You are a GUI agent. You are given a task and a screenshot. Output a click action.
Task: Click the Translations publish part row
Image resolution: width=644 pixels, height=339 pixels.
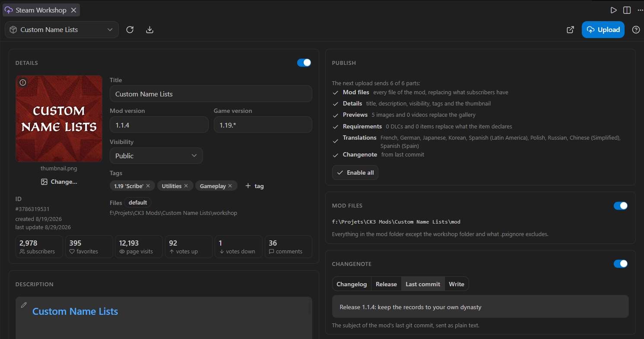(x=480, y=142)
